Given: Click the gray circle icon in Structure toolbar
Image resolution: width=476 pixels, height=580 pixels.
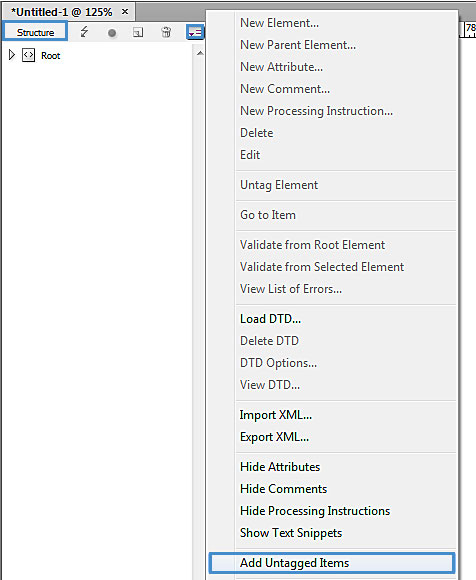Looking at the screenshot, I should (112, 33).
